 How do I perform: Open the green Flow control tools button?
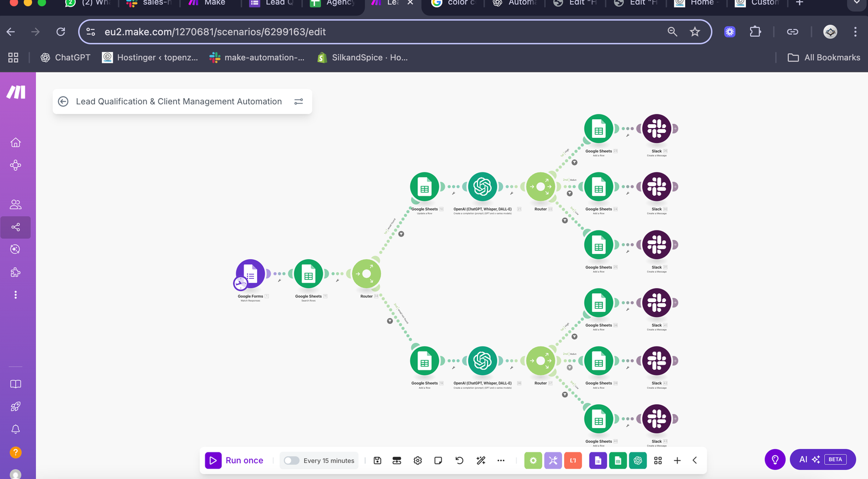[533, 461]
